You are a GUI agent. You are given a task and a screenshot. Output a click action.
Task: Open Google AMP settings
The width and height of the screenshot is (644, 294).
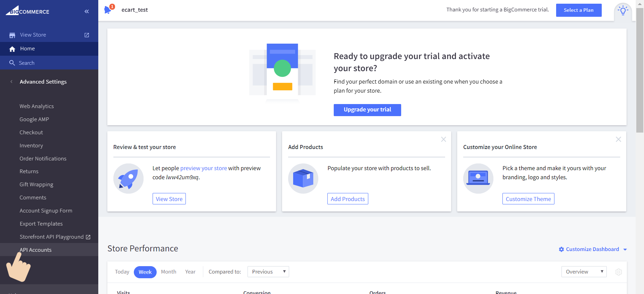pos(34,119)
